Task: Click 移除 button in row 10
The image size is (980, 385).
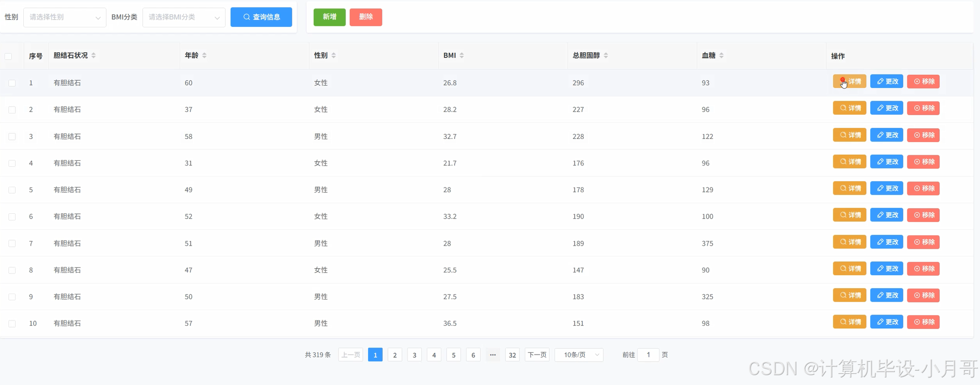Action: tap(924, 322)
